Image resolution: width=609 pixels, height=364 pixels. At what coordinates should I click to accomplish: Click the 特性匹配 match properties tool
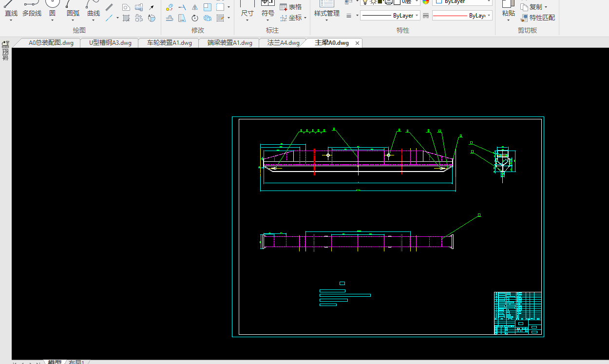click(538, 18)
